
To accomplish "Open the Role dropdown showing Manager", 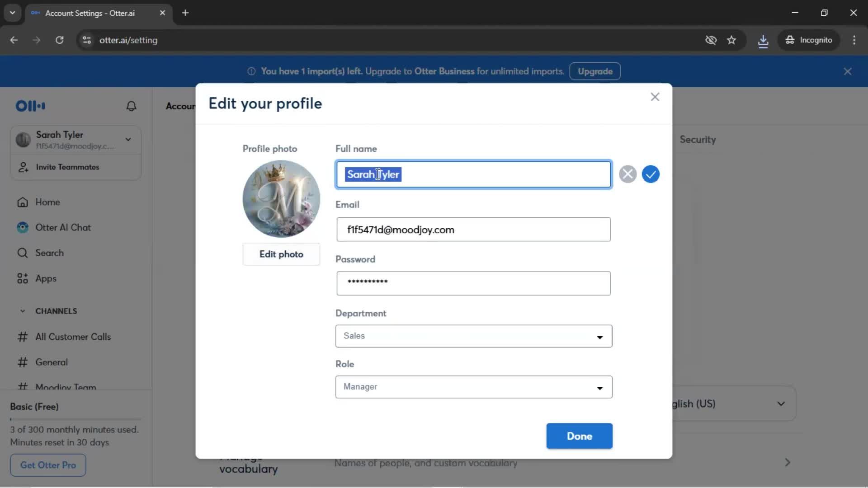I will click(473, 387).
